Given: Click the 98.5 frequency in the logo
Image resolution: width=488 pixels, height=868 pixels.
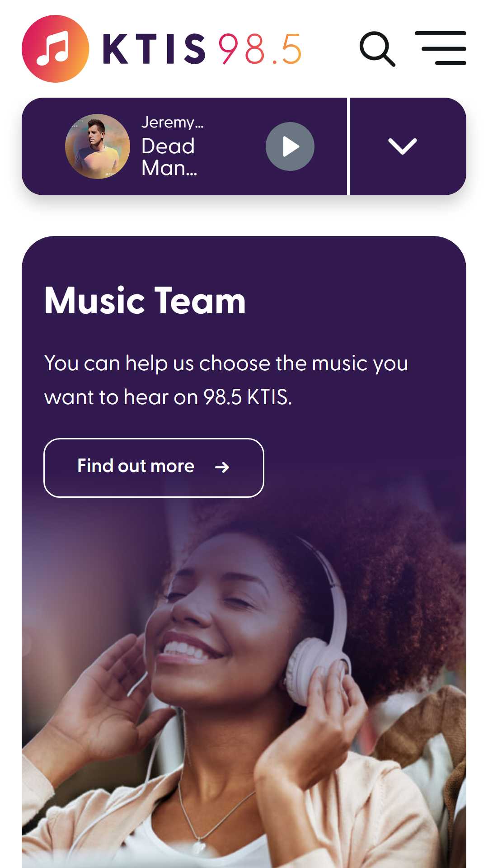Looking at the screenshot, I should pos(260,49).
